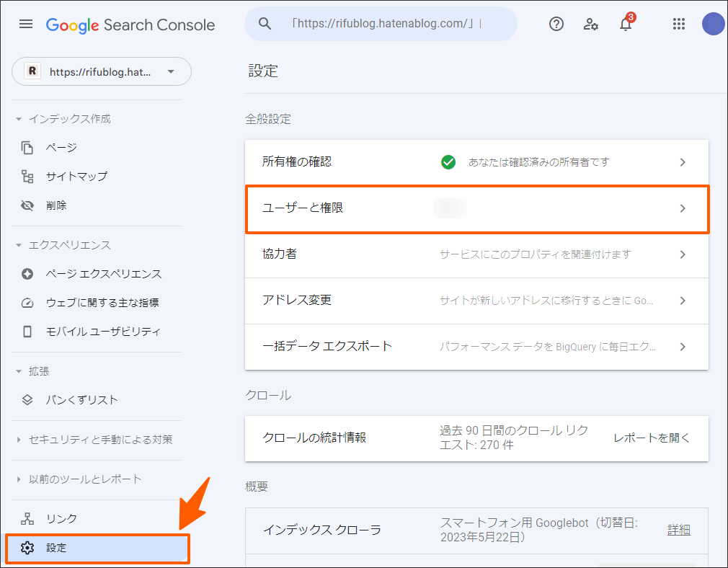Click chevron on 一括データ エクスポート row
The image size is (728, 568).
(x=683, y=347)
